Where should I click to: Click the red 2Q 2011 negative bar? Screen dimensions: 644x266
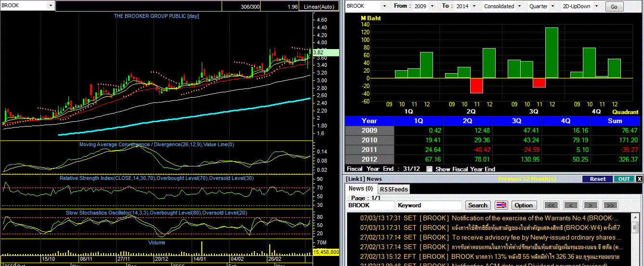point(476,86)
